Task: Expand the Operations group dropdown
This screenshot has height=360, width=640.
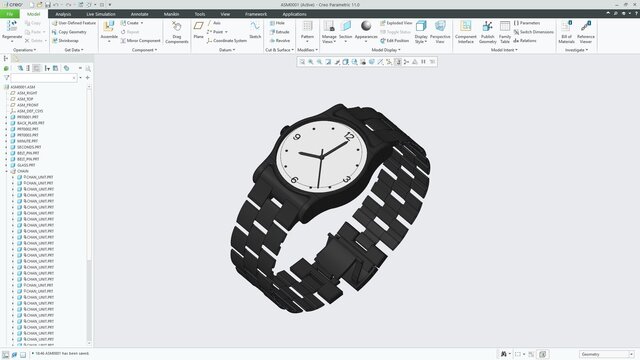Action: [x=24, y=50]
